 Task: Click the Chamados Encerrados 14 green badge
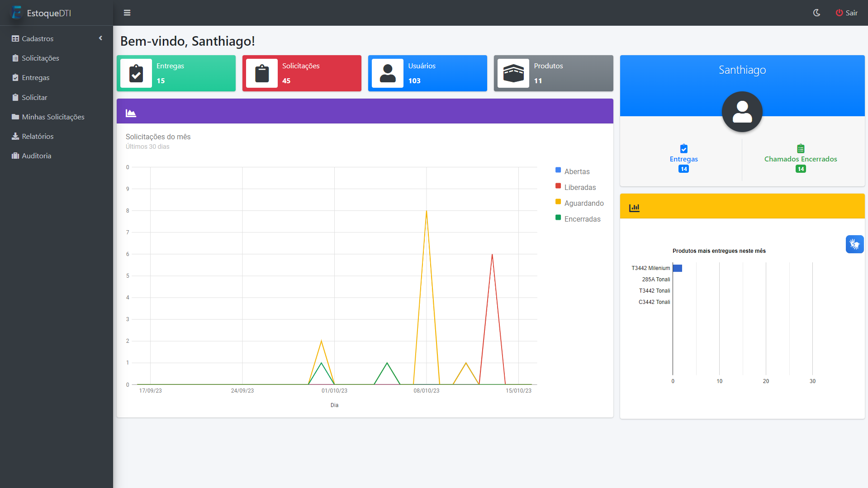coord(801,169)
